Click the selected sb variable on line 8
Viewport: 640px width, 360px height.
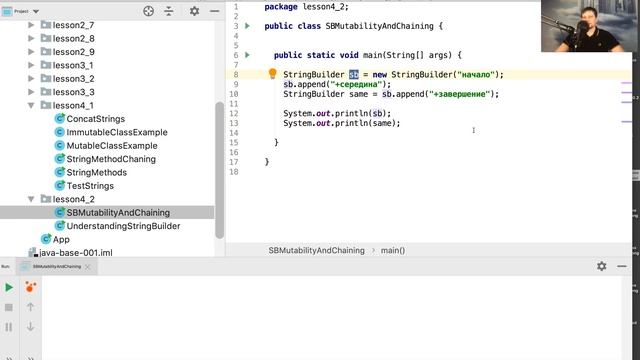(354, 74)
